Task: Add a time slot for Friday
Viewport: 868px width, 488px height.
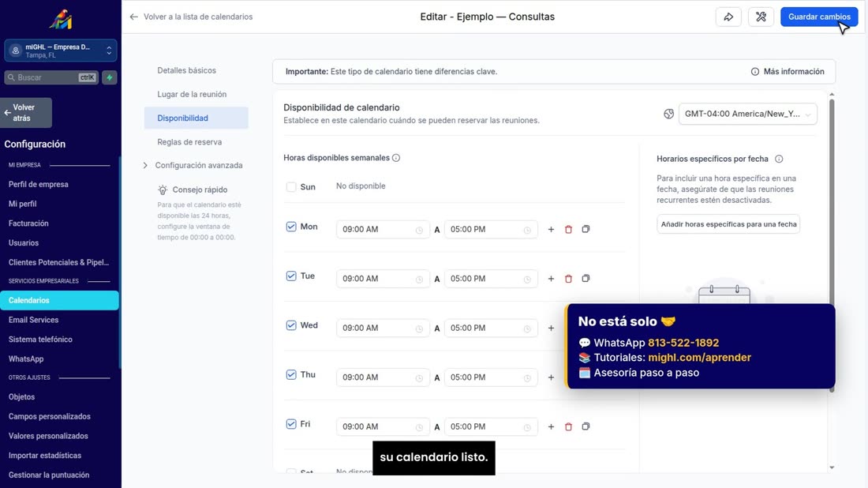Action: point(551,426)
